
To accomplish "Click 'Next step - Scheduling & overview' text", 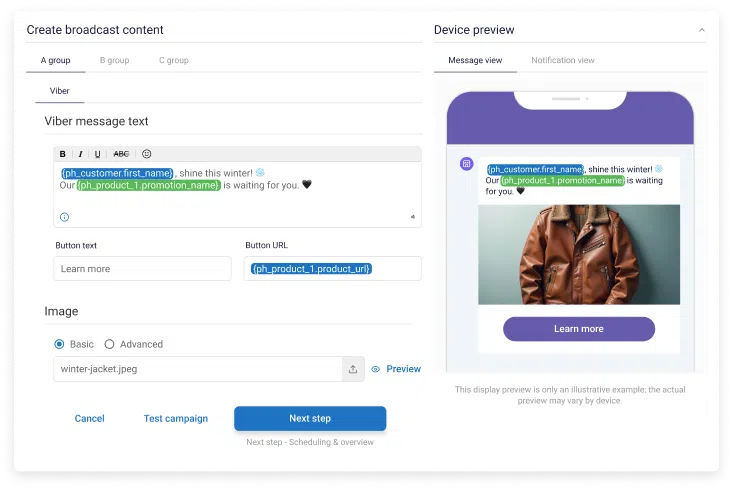I will click(310, 442).
